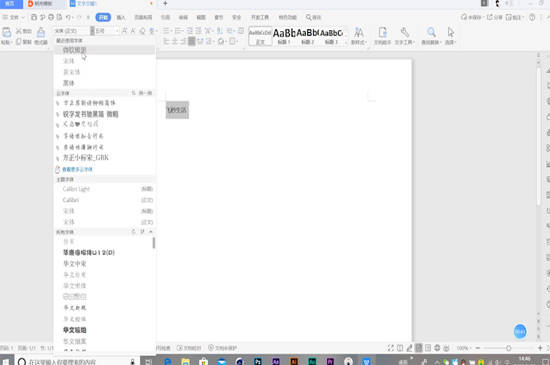Image resolution: width=550 pixels, height=365 pixels.
Task: Switch to the Start ribbon tab
Action: tap(103, 17)
